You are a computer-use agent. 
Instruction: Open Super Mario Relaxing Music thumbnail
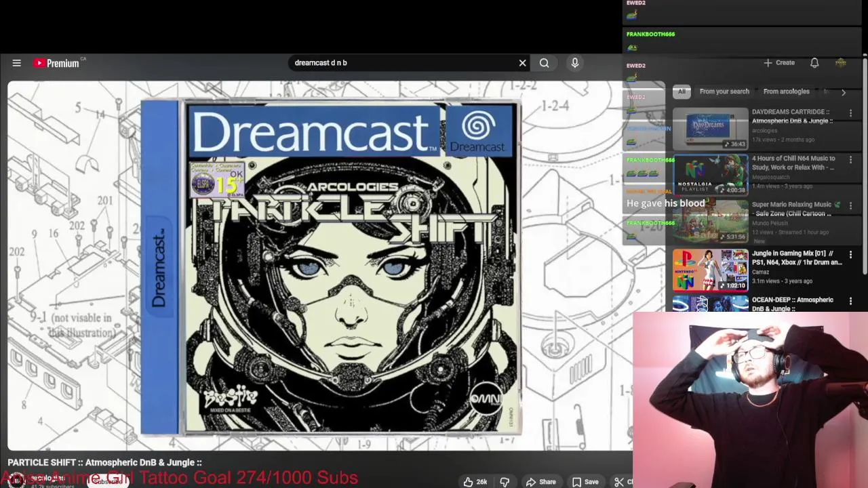710,222
